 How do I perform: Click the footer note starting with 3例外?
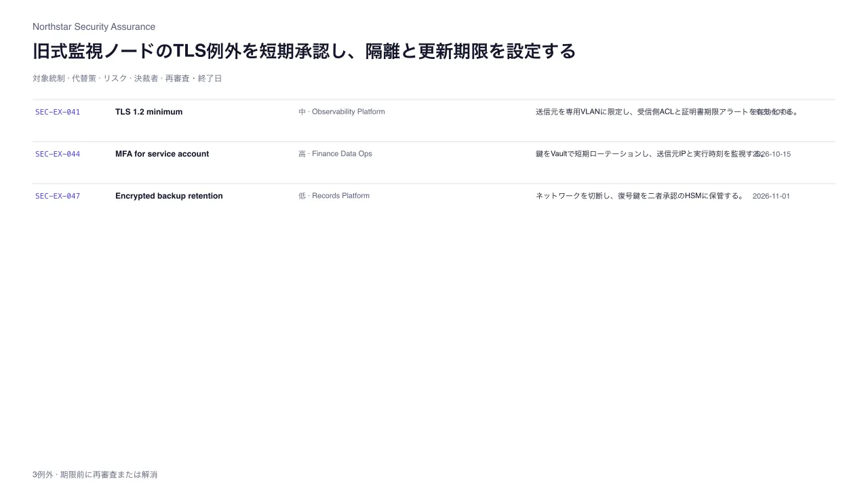click(x=95, y=475)
